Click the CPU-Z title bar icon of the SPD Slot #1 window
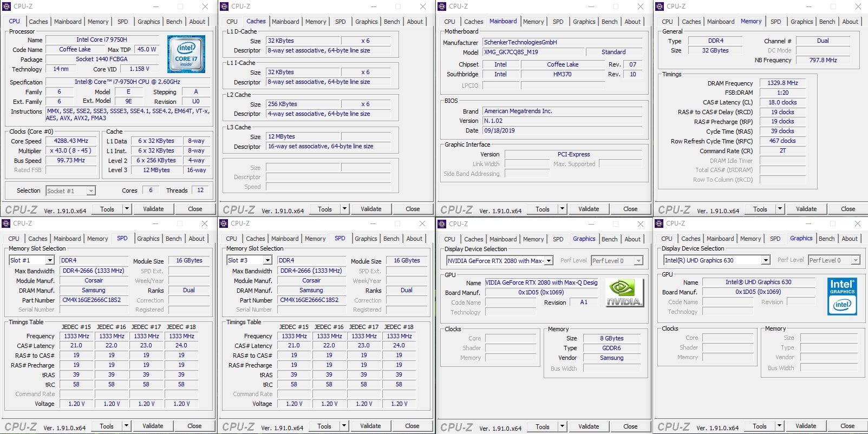 pyautogui.click(x=6, y=223)
